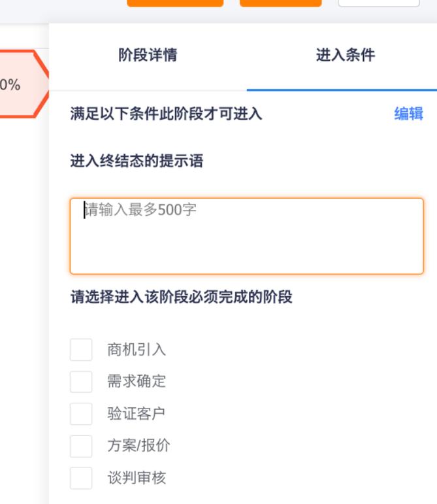Select the orange 0% stage hexagon
Image resolution: width=437 pixels, height=504 pixels.
pyautogui.click(x=20, y=84)
